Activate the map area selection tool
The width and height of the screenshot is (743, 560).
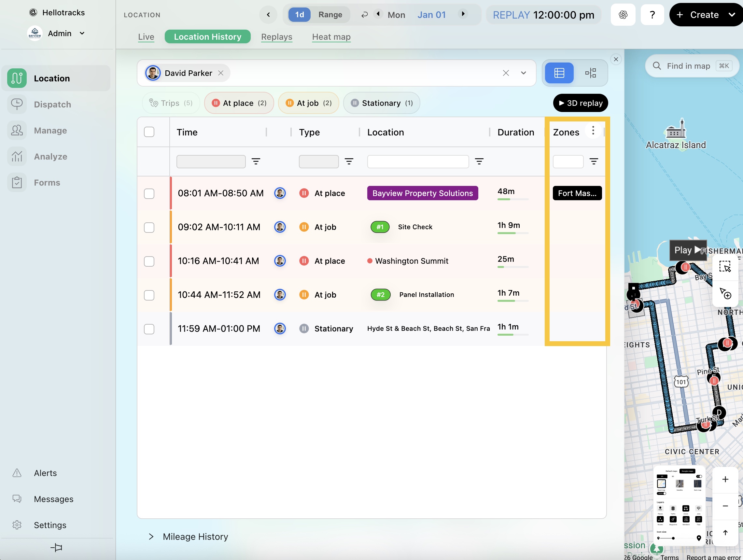tap(725, 267)
